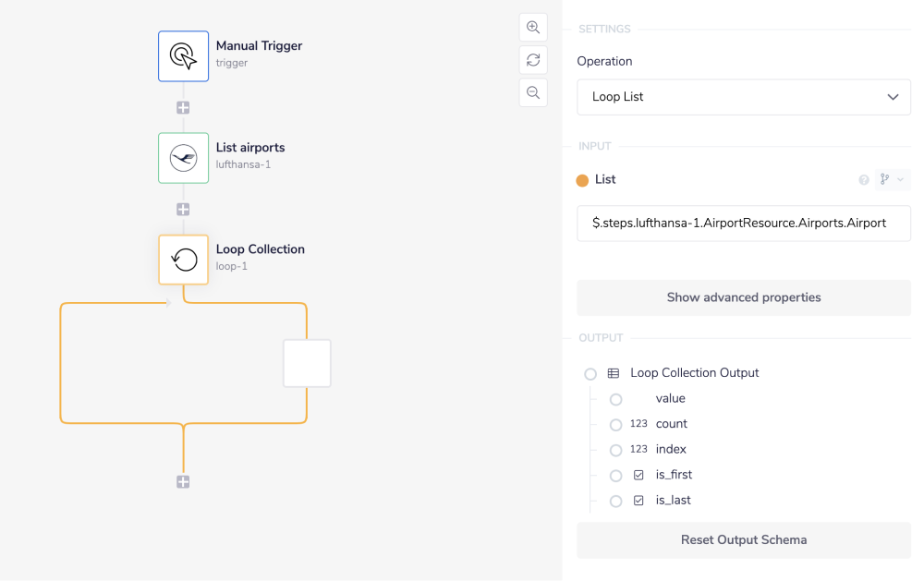Image resolution: width=924 pixels, height=581 pixels.
Task: Click the Lufthansa icon on the List airports step
Action: tap(183, 157)
